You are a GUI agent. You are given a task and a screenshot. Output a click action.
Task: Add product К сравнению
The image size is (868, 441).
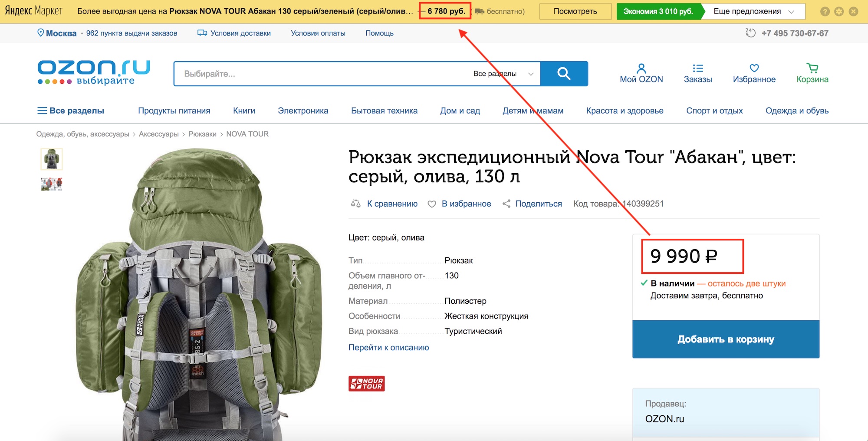[x=392, y=204]
